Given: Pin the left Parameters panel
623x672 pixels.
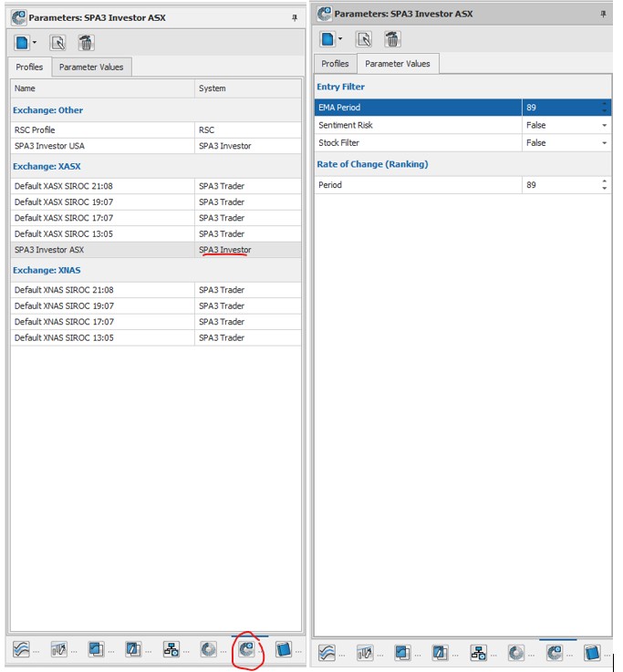Looking at the screenshot, I should coord(295,17).
